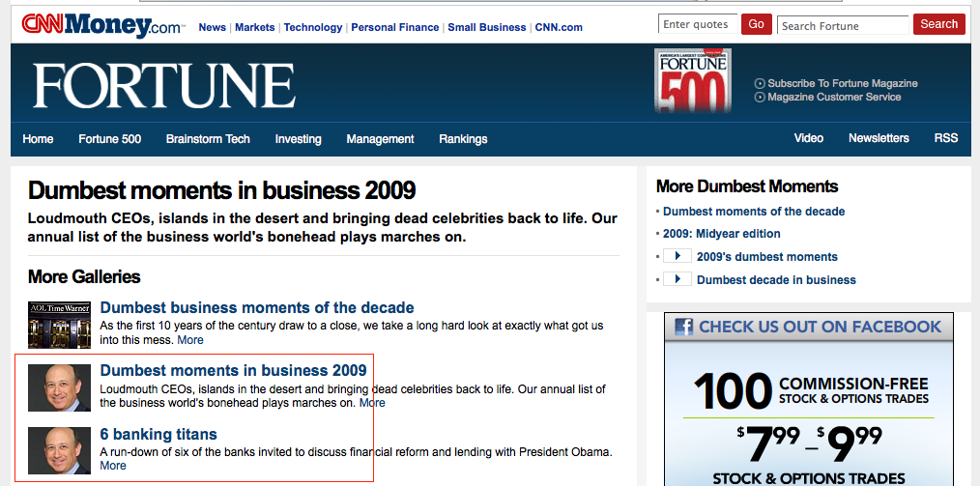
Task: Open Rankings navigation item
Action: click(463, 139)
